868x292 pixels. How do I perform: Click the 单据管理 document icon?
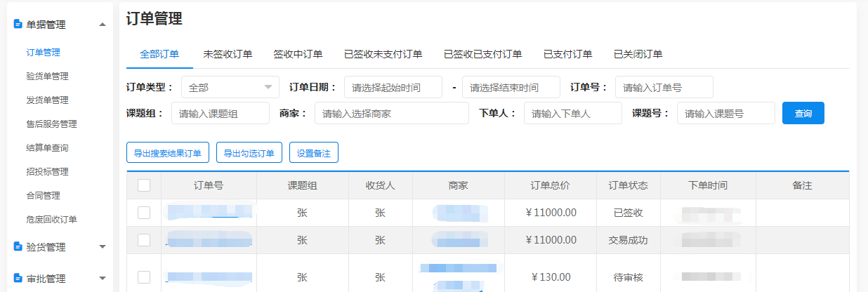point(18,25)
